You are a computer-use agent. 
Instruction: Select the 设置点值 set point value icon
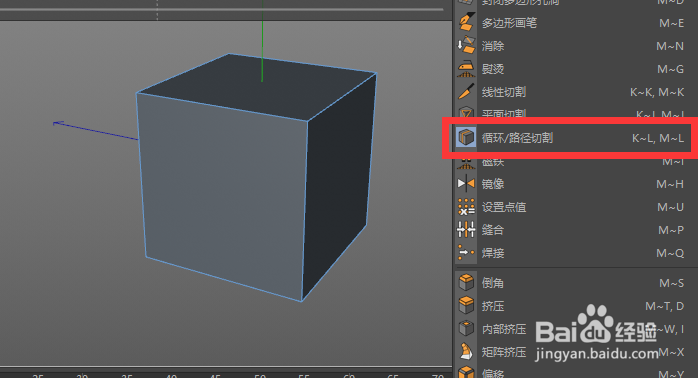pyautogui.click(x=466, y=207)
